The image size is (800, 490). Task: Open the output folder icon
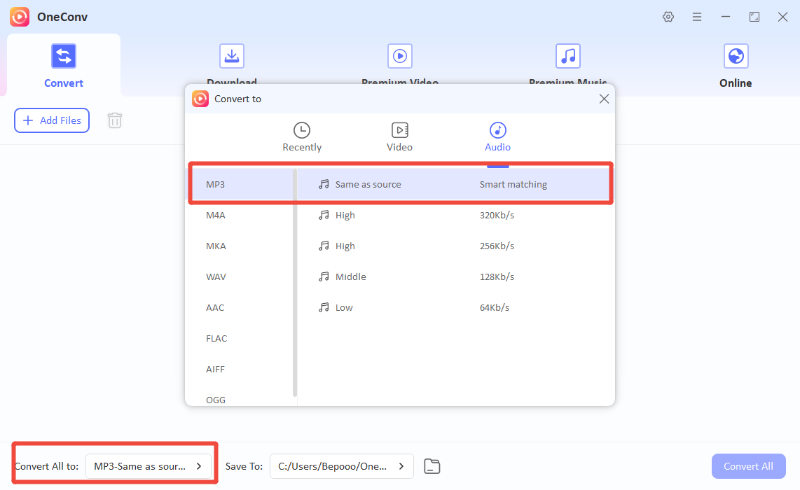click(x=432, y=466)
